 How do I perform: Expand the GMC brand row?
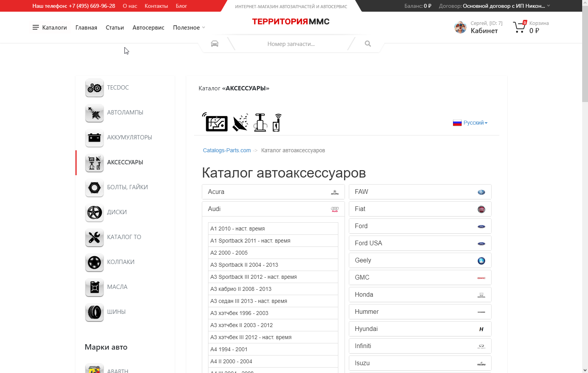[x=420, y=278]
